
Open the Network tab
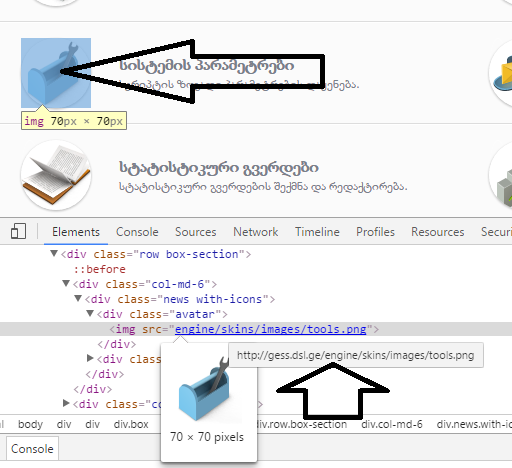[x=256, y=232]
